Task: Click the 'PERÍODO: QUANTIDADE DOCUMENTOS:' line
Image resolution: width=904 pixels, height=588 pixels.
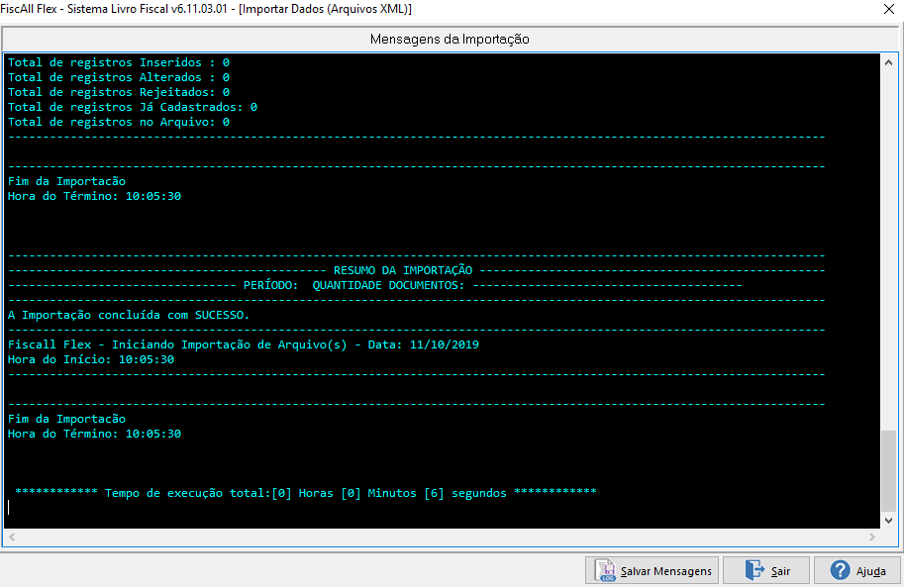Action: coord(354,285)
